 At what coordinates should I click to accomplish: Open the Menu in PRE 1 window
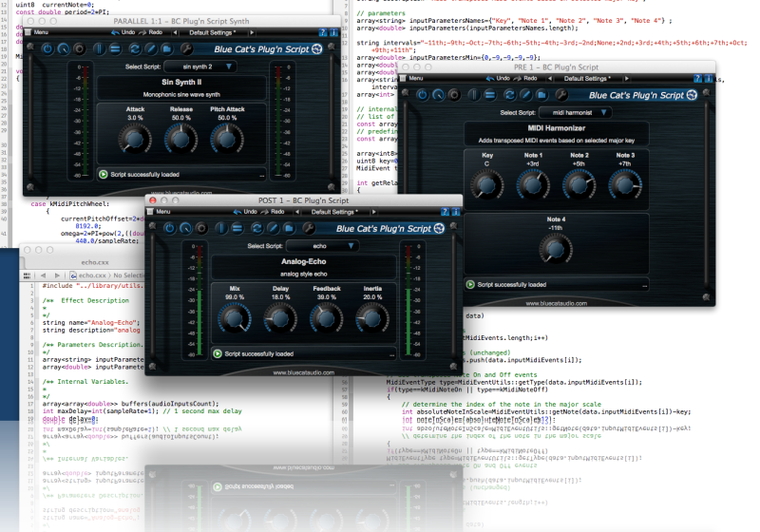tap(412, 78)
